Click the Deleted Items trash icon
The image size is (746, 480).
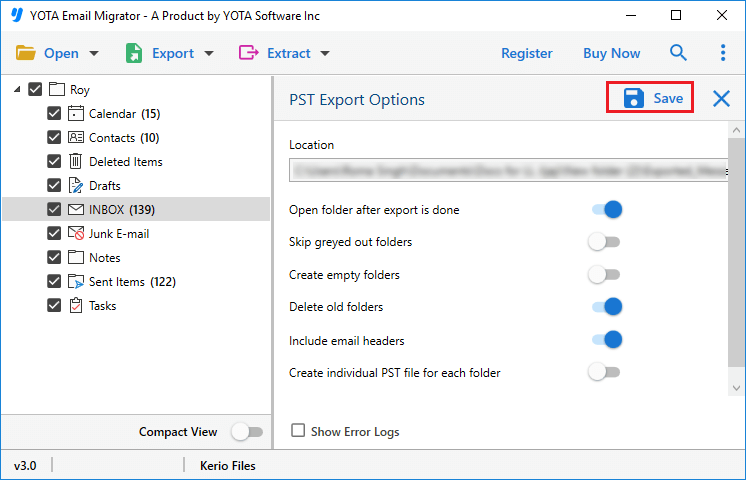pyautogui.click(x=76, y=161)
